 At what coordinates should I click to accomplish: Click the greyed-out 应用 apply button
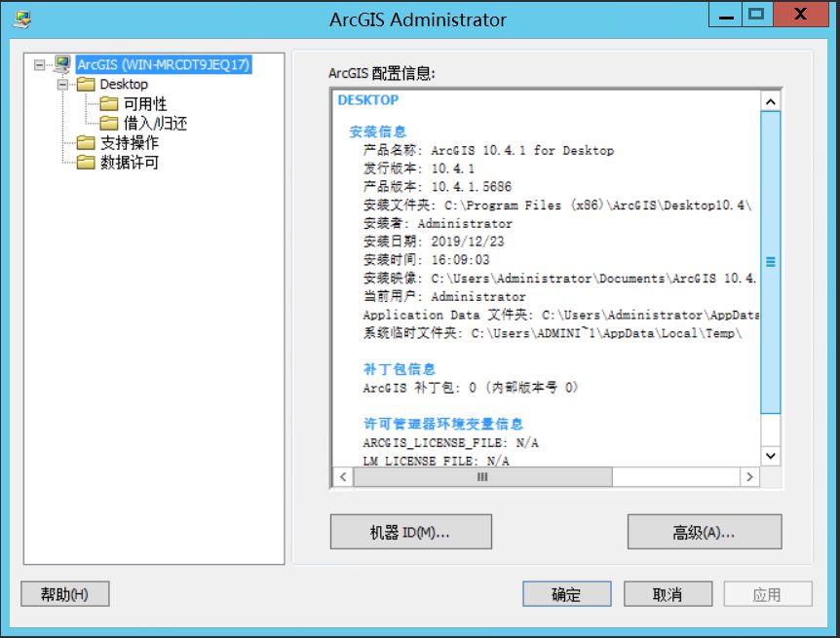768,594
